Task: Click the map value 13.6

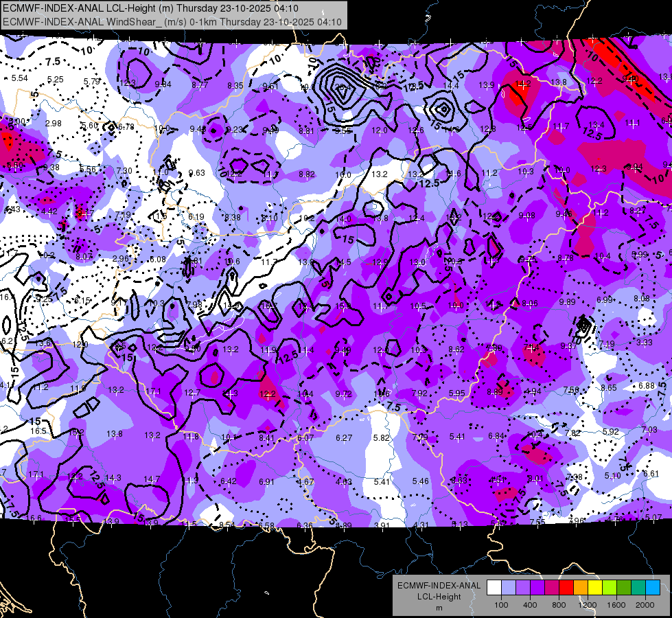Action: (43, 343)
